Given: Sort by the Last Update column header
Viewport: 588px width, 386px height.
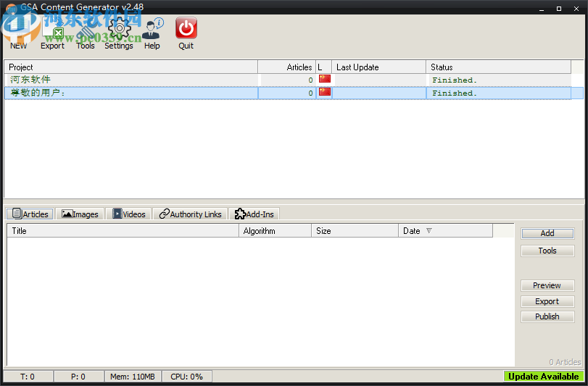Looking at the screenshot, I should [378, 67].
